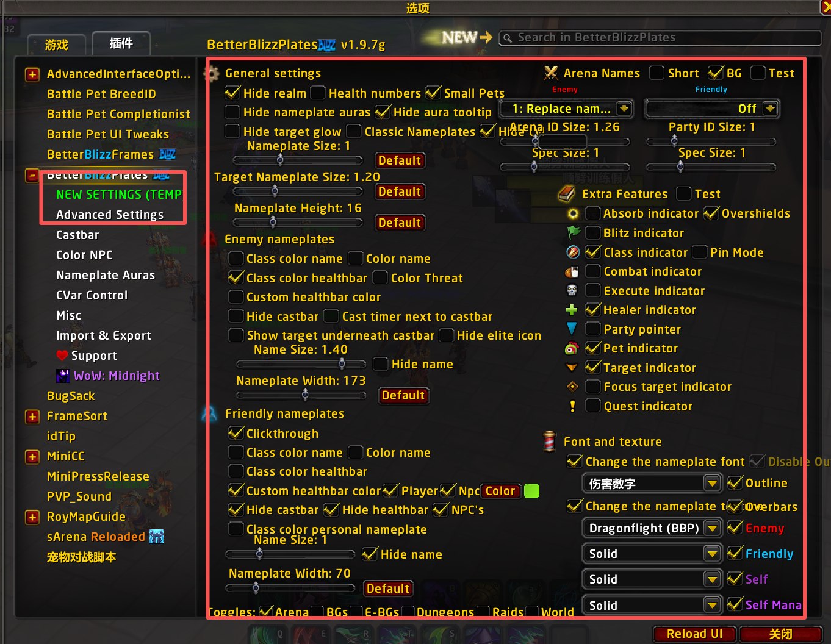Click the Combat indicator icon
The image size is (831, 644).
[572, 271]
